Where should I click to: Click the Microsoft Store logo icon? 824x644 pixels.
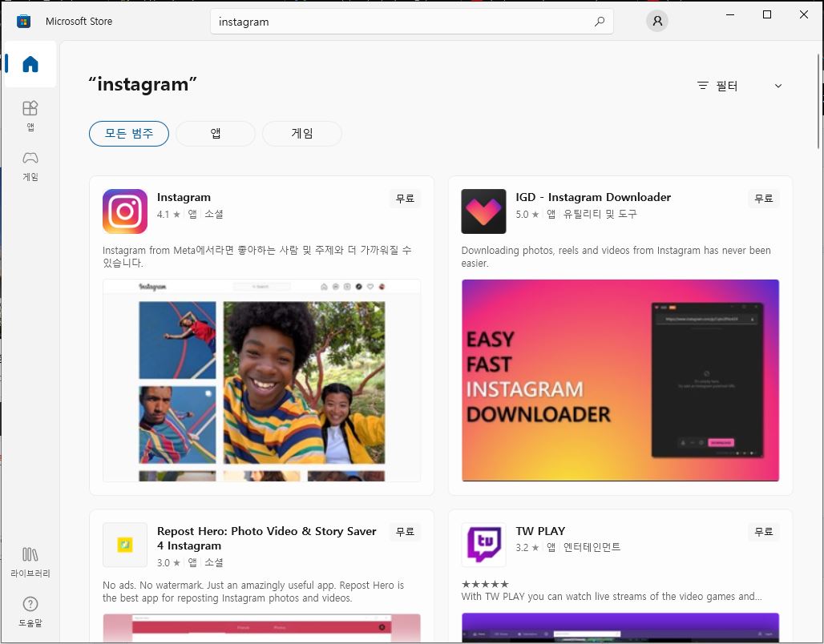24,22
